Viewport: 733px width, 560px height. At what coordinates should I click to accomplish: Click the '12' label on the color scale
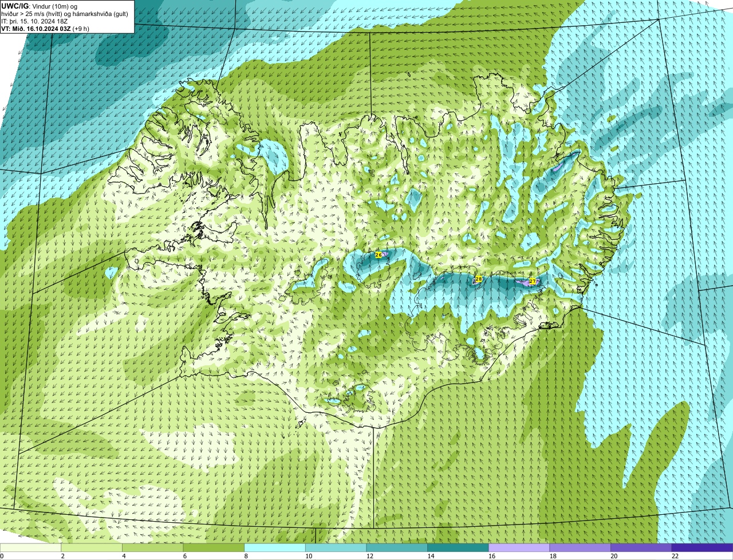(370, 556)
